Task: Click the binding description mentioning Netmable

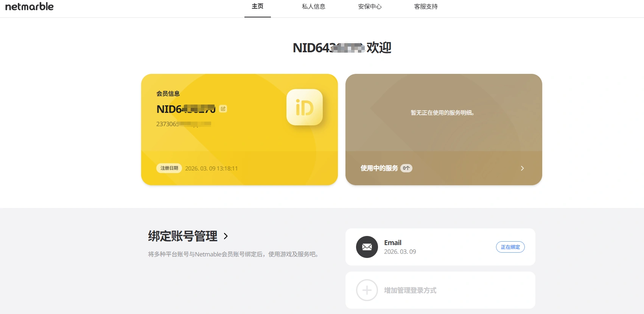Action: coord(234,254)
